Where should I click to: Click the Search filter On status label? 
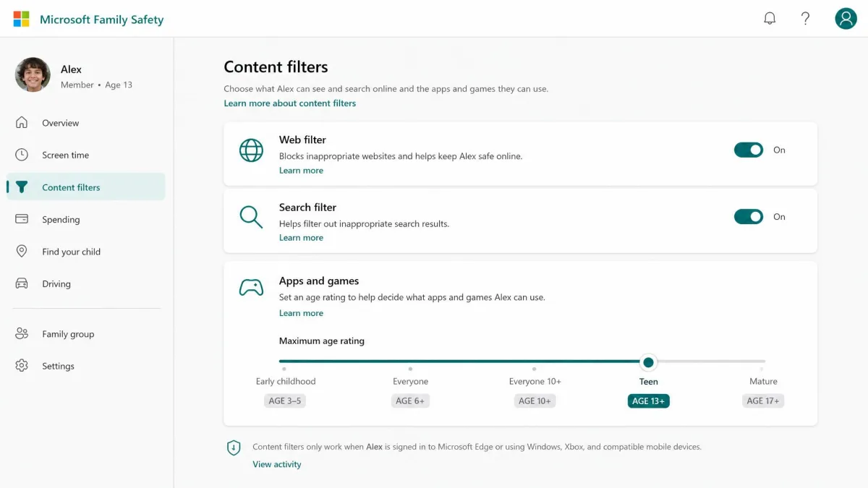pos(779,217)
